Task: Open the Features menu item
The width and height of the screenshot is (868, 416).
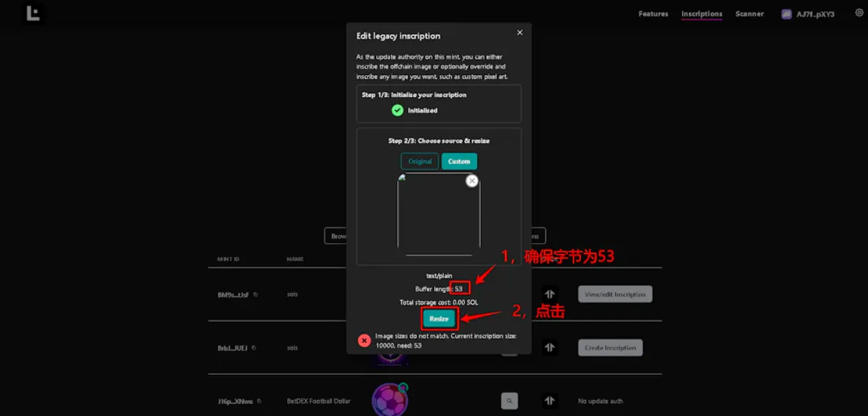Action: tap(653, 14)
